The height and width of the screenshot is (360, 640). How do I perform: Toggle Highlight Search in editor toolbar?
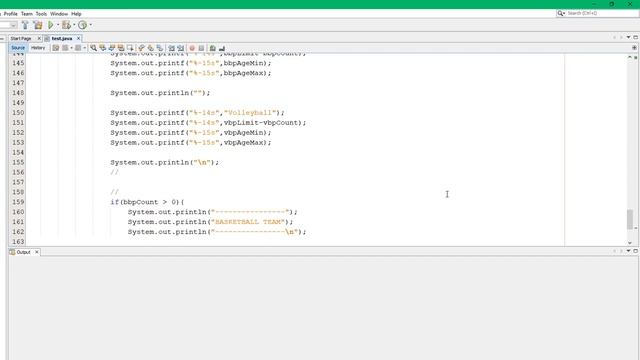(121, 48)
